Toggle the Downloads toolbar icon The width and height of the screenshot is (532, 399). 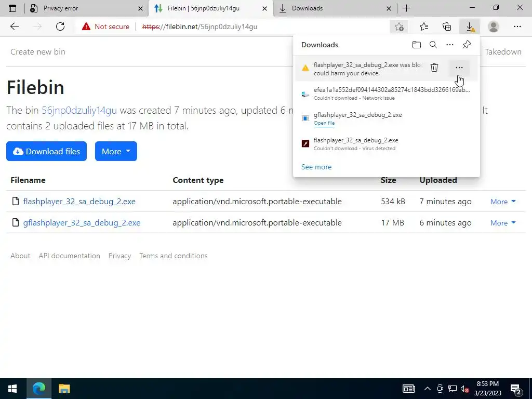(x=470, y=26)
